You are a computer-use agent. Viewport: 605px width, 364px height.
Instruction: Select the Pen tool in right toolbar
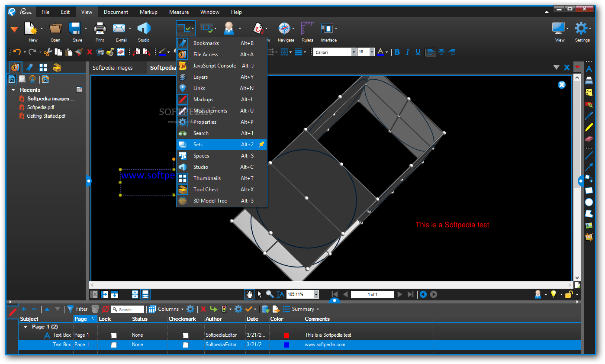pos(589,116)
